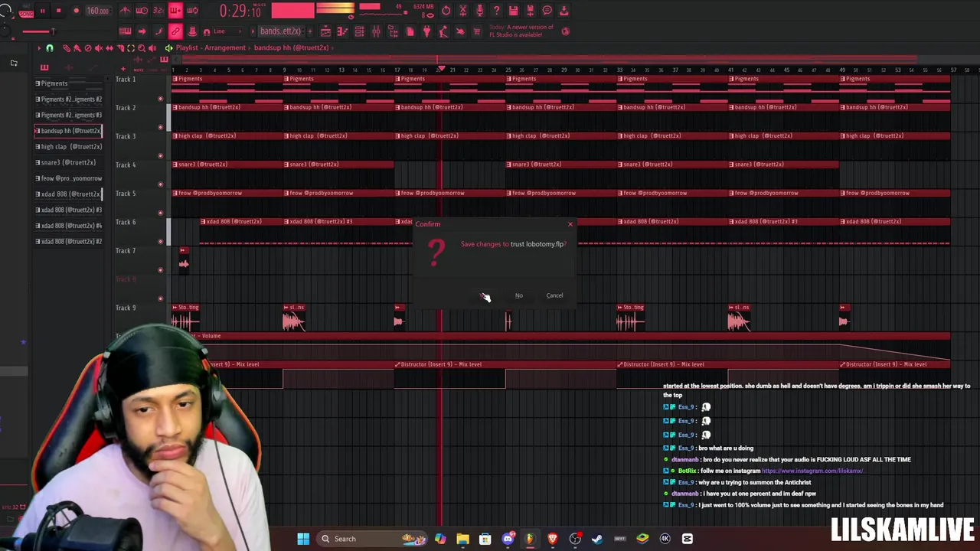This screenshot has height=551, width=980.
Task: Toggle typing keyboard to piano icon
Action: click(125, 31)
